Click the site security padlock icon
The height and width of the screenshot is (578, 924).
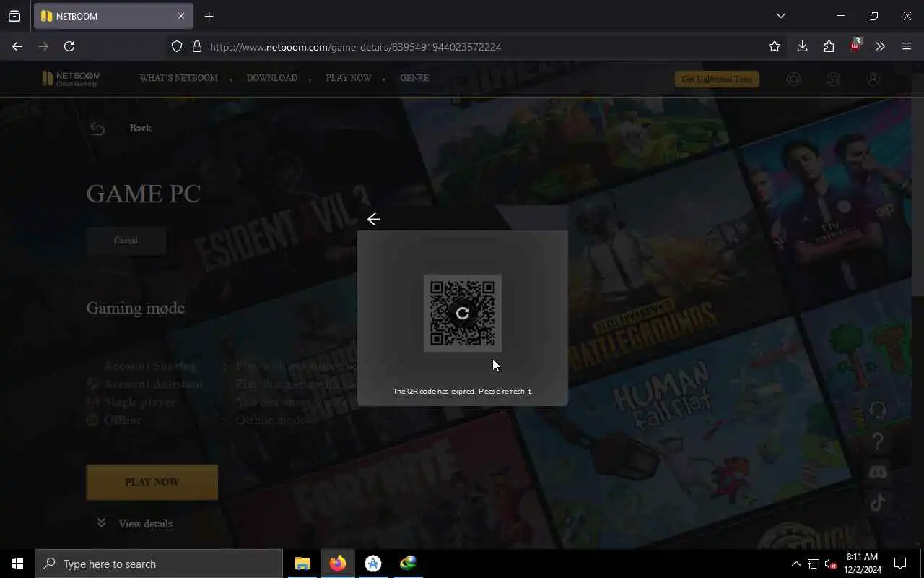click(196, 46)
